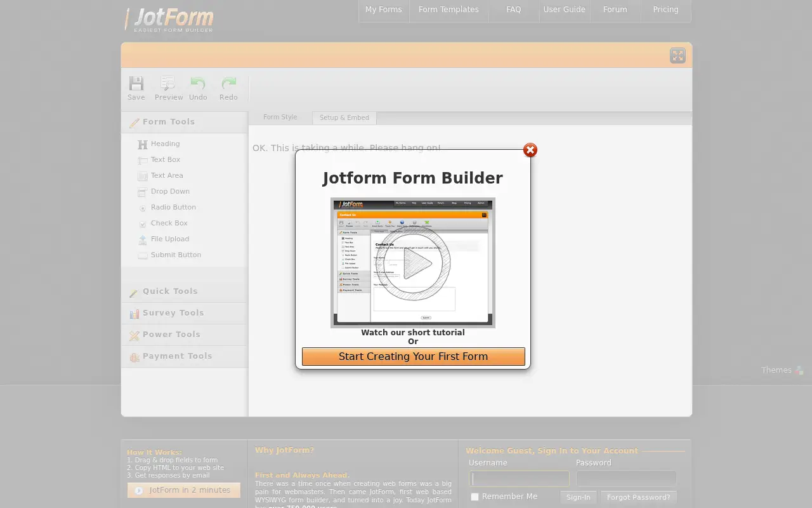The width and height of the screenshot is (812, 508).
Task: Focus the Password input field
Action: [626, 479]
